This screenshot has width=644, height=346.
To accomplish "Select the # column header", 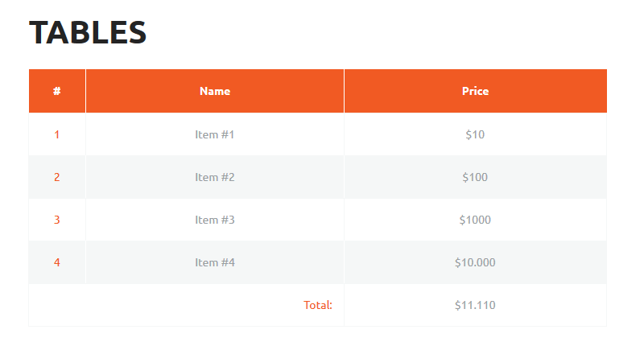I will click(57, 91).
